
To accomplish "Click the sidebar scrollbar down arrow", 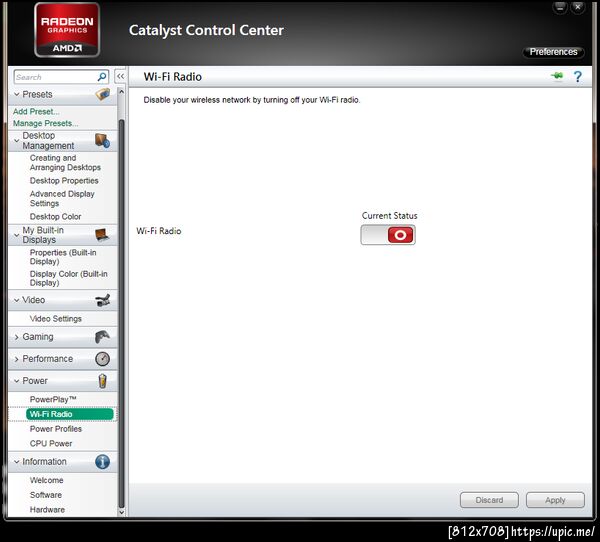I will (x=121, y=512).
